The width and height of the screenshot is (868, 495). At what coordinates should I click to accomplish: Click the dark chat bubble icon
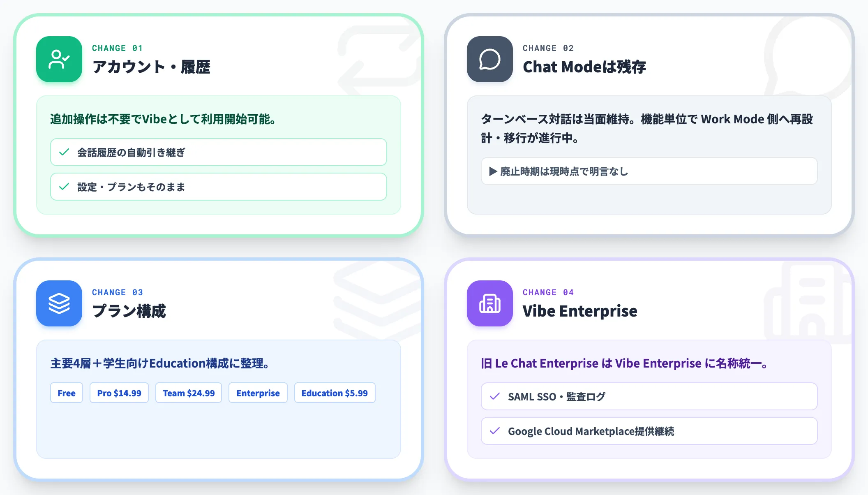pos(490,59)
